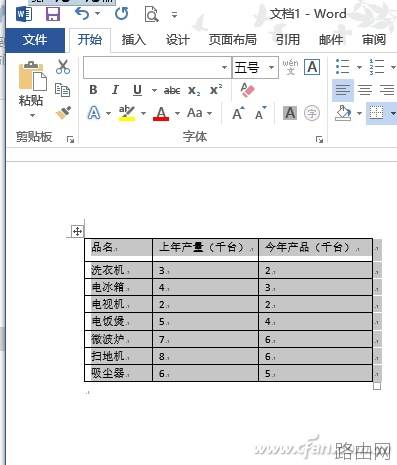Copy the selection with the copy icon
Screen dimensions: 397x465
click(x=63, y=90)
